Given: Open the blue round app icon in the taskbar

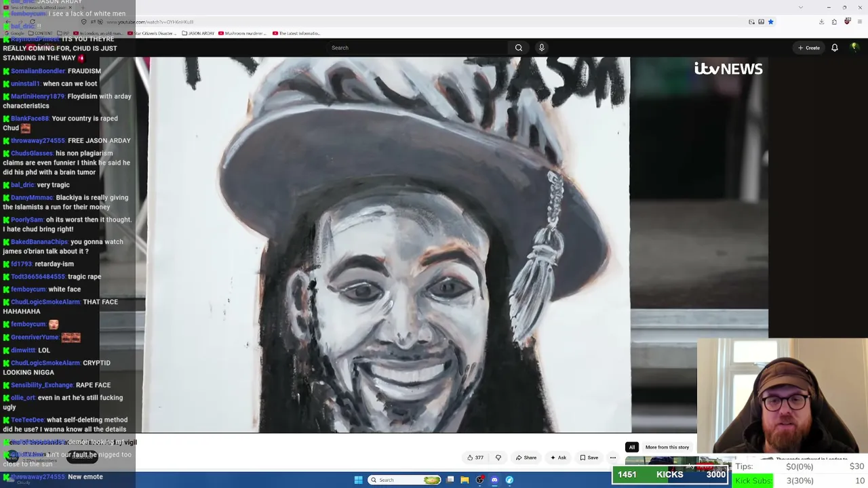Looking at the screenshot, I should (x=509, y=480).
